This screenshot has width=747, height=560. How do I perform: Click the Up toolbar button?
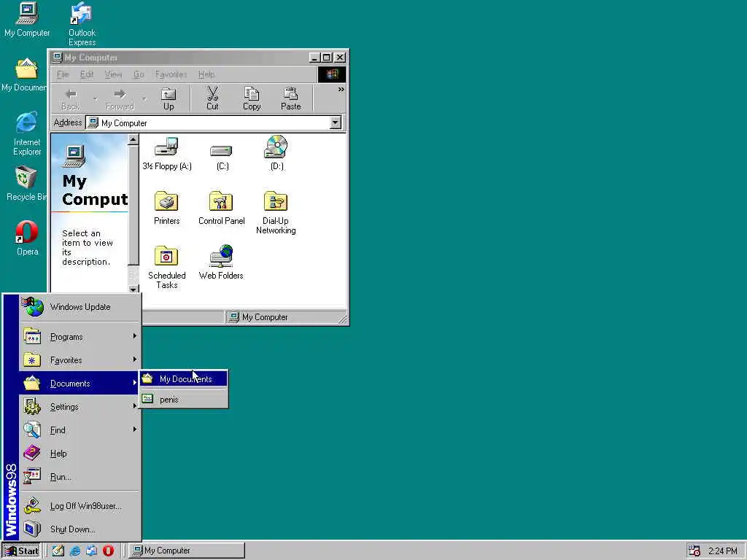click(x=169, y=98)
